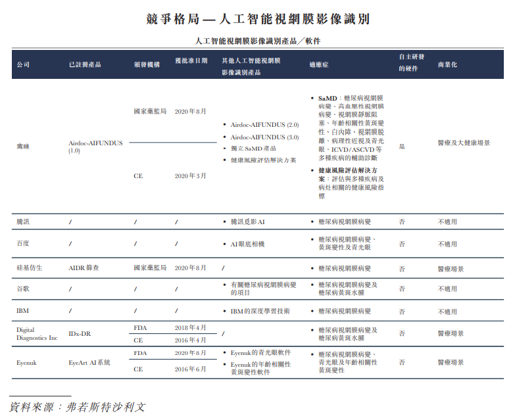The height and width of the screenshot is (420, 515).
Task: Click the 騰訊覓影AI product entry
Action: click(x=247, y=222)
